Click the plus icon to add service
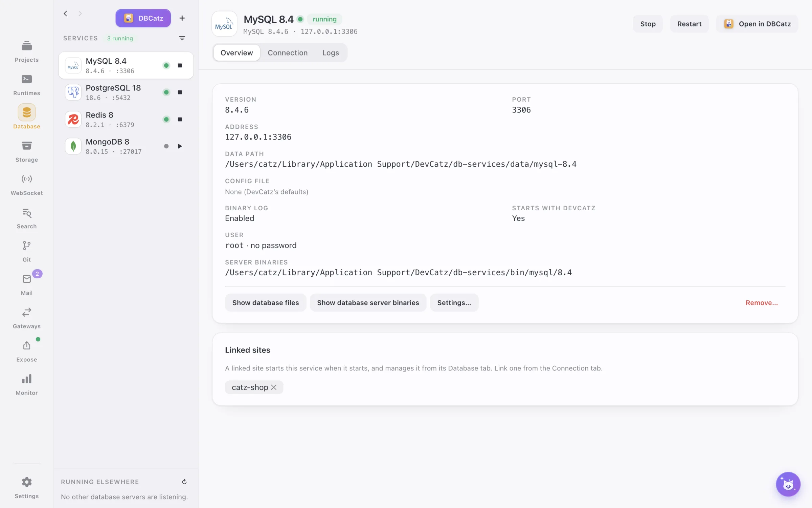Screen dimensions: 812x508 click(182, 18)
